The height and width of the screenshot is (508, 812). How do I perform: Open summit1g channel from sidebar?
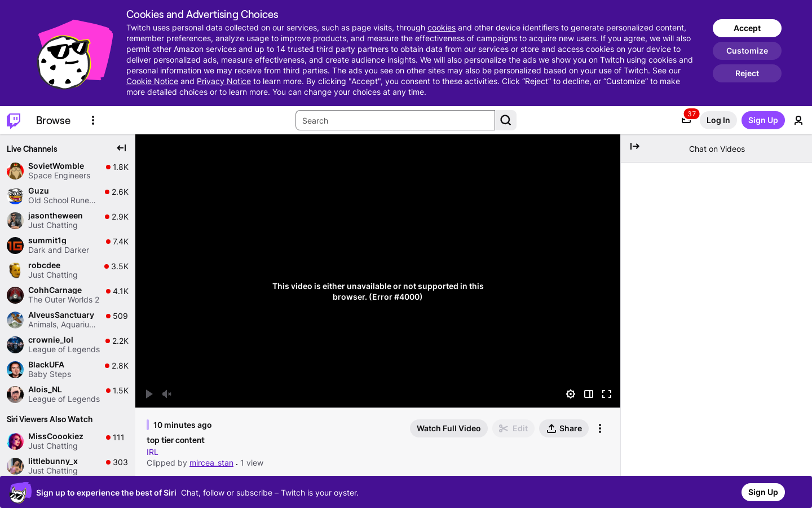pyautogui.click(x=47, y=240)
